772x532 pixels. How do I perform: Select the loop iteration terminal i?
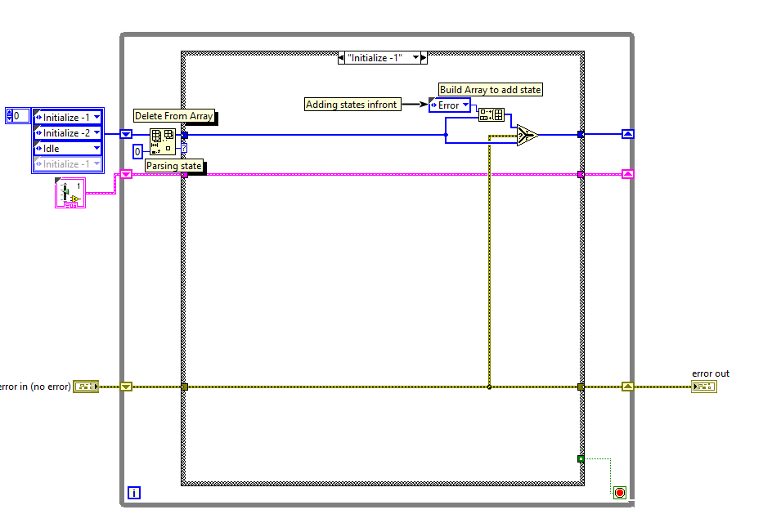click(132, 492)
